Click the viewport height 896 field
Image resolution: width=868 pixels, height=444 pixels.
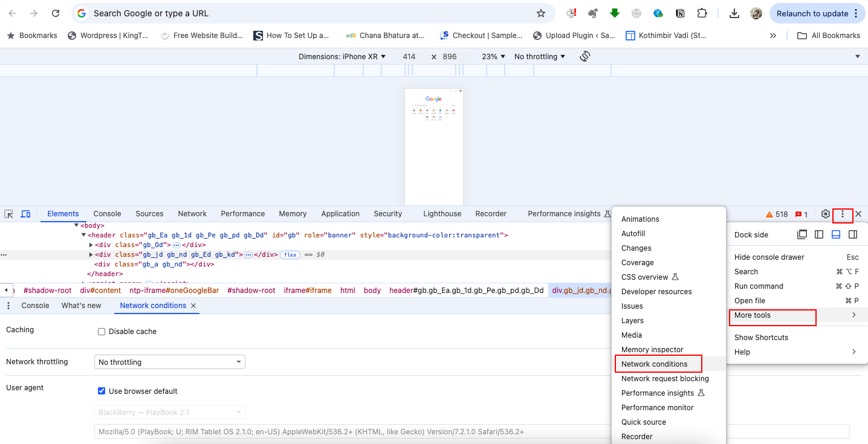449,56
